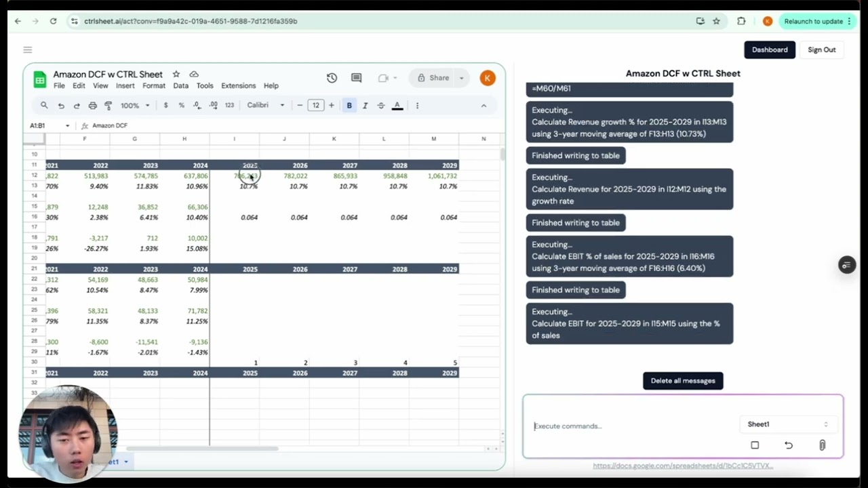Star the Amazon DCF w CTRL Sheet document
Screen dimensions: 868x488
[176, 74]
